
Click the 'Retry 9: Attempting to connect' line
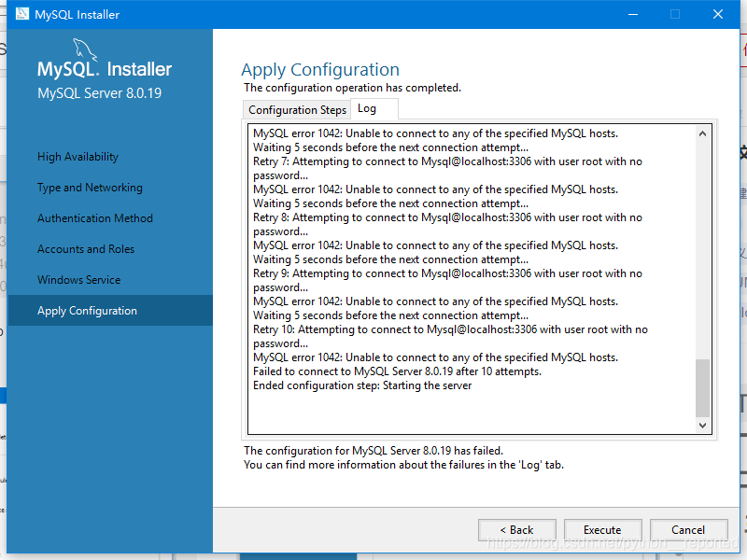(448, 281)
